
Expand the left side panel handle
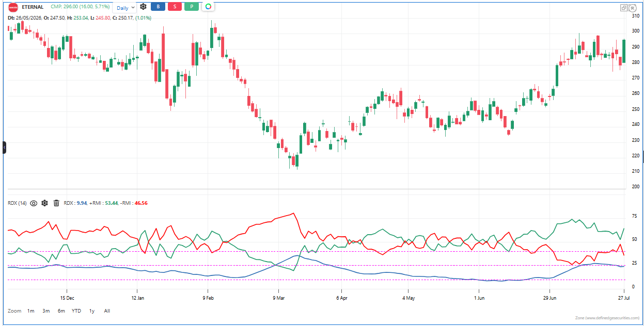click(4, 148)
